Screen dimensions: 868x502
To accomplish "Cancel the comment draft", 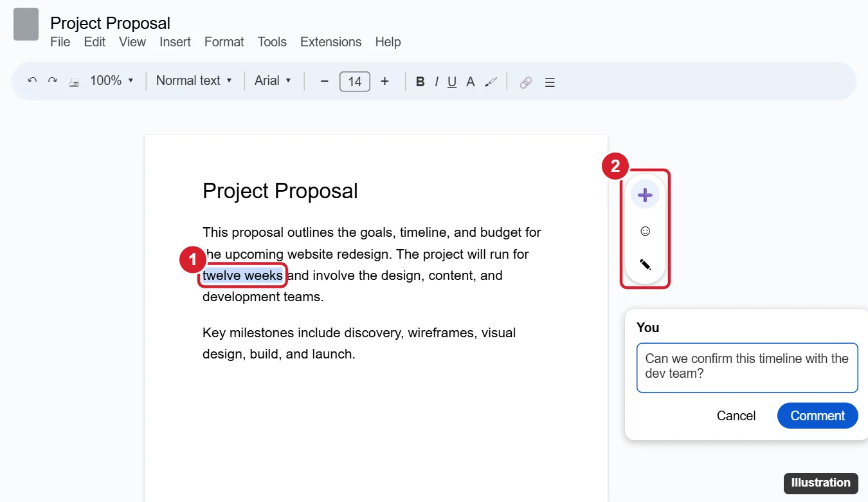I will [736, 416].
